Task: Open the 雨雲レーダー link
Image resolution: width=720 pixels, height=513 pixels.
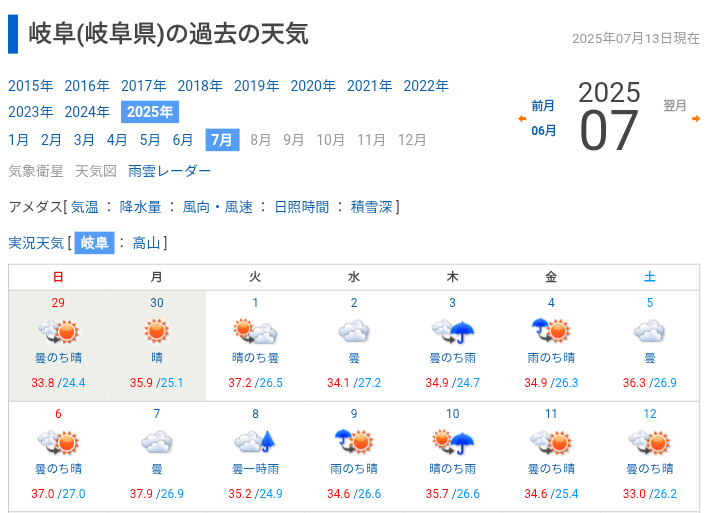Action: click(x=169, y=171)
